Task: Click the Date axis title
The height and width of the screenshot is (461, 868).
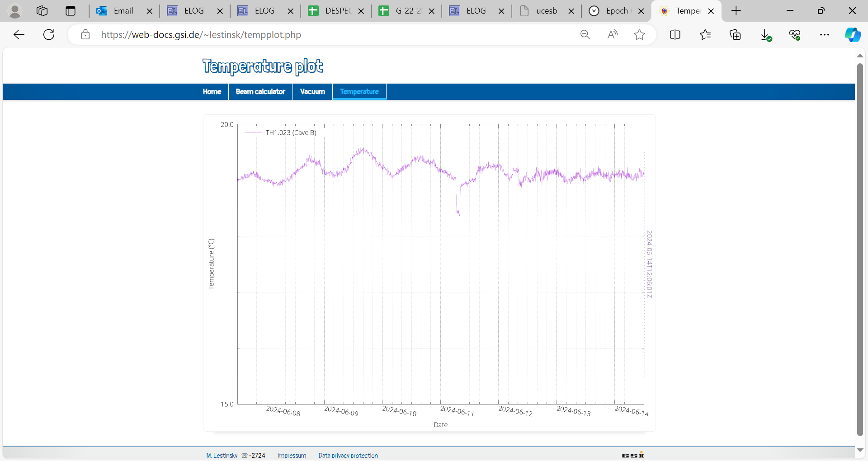Action: [x=441, y=425]
